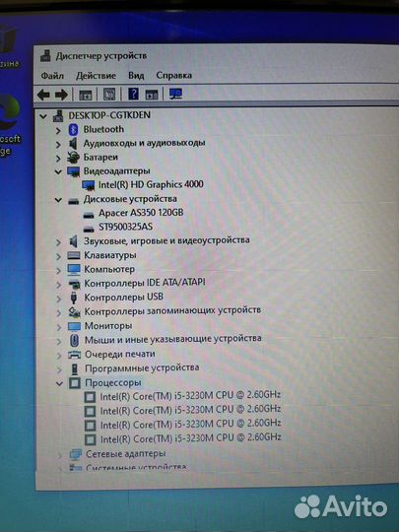
Task: Click the Клавиатуры keyboard icon
Action: point(74,255)
